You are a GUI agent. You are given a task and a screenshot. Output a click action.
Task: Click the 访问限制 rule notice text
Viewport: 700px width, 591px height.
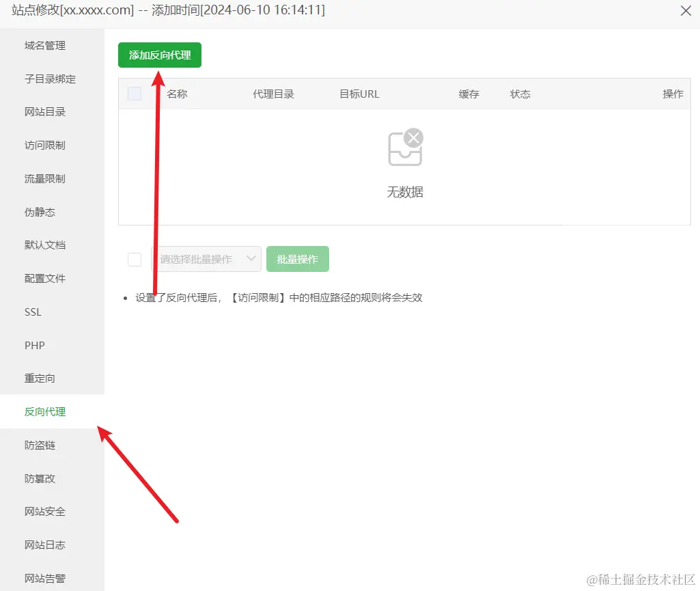[279, 298]
